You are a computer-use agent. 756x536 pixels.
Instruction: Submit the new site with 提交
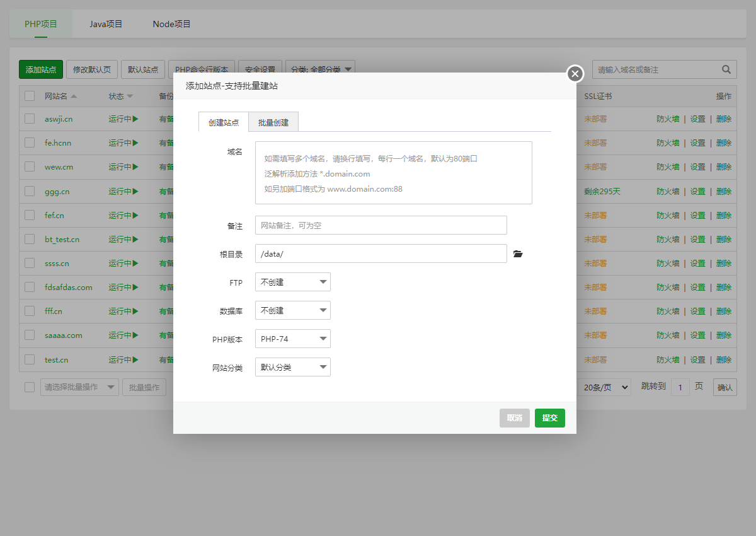click(x=549, y=417)
